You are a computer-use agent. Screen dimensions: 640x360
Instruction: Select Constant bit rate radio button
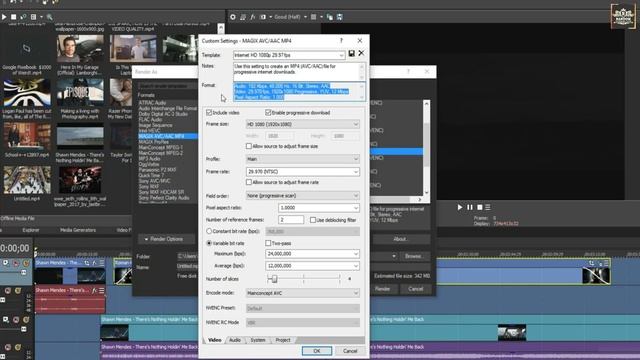pyautogui.click(x=209, y=231)
